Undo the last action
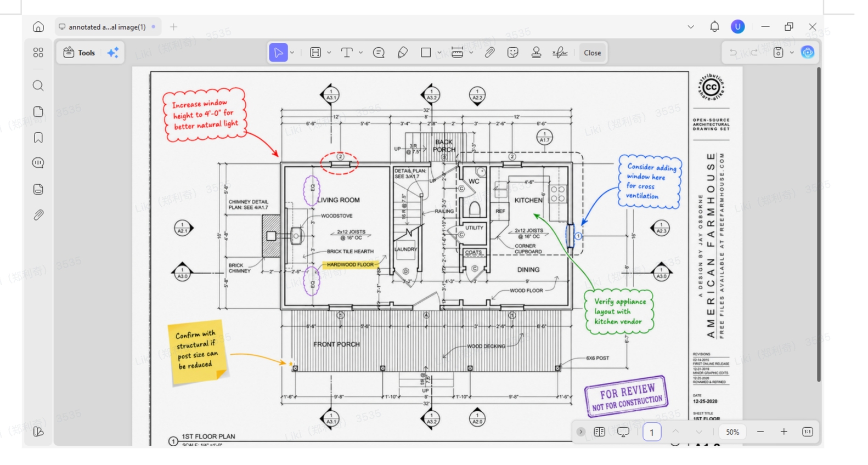868x465 pixels. pyautogui.click(x=733, y=53)
